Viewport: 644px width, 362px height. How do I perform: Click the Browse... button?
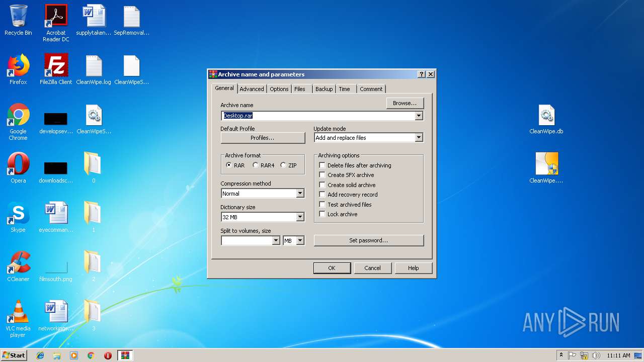click(x=405, y=103)
